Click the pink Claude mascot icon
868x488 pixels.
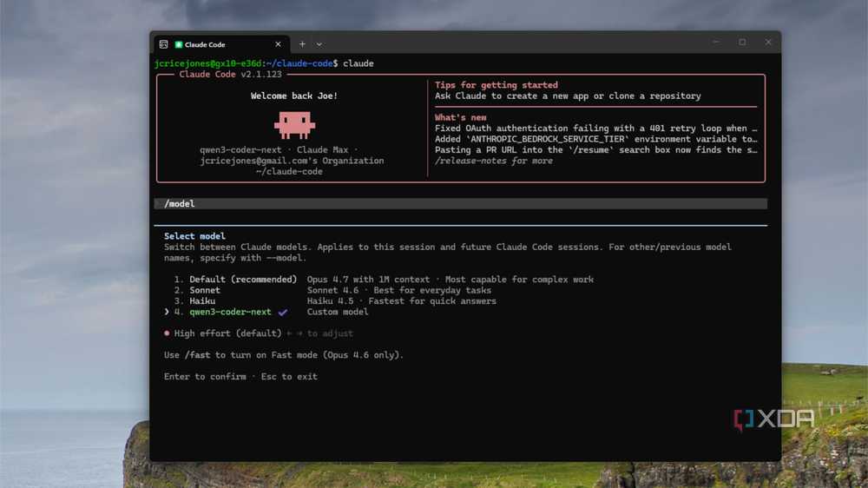pyautogui.click(x=294, y=125)
